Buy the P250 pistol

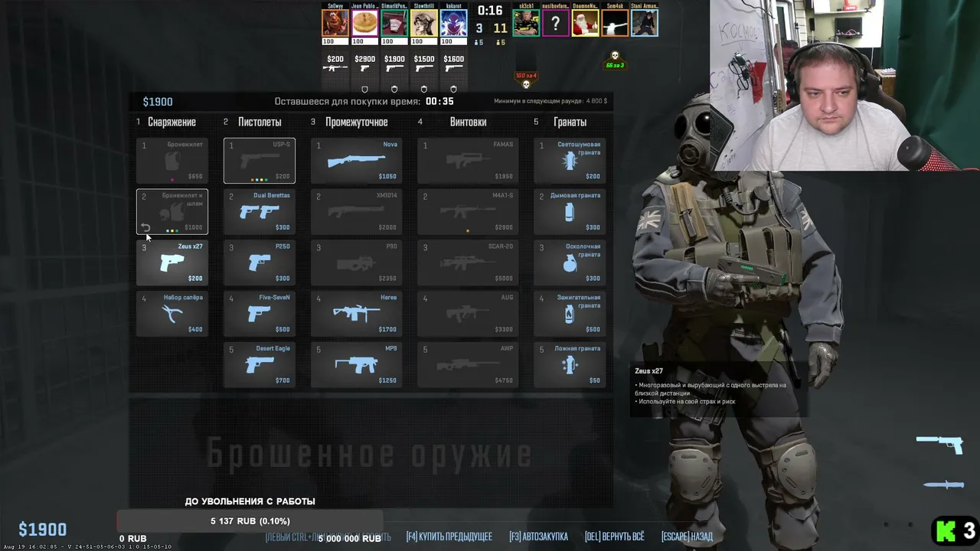pos(260,262)
